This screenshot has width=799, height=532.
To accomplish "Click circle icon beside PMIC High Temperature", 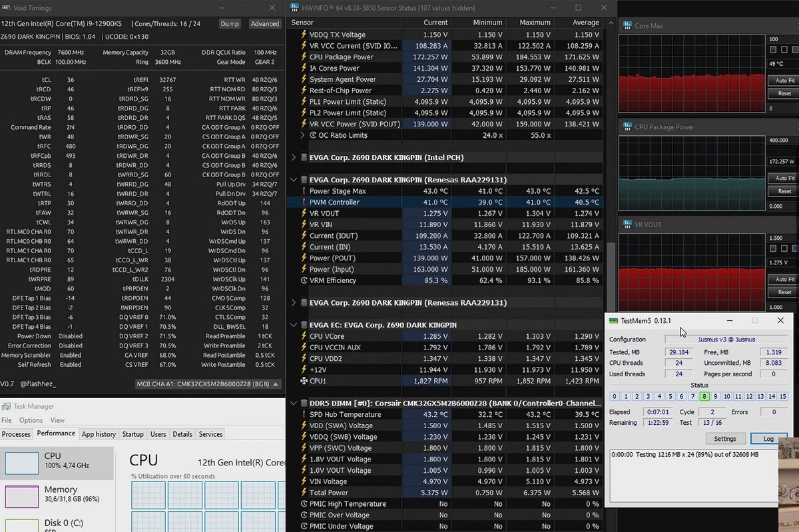I will (x=304, y=504).
